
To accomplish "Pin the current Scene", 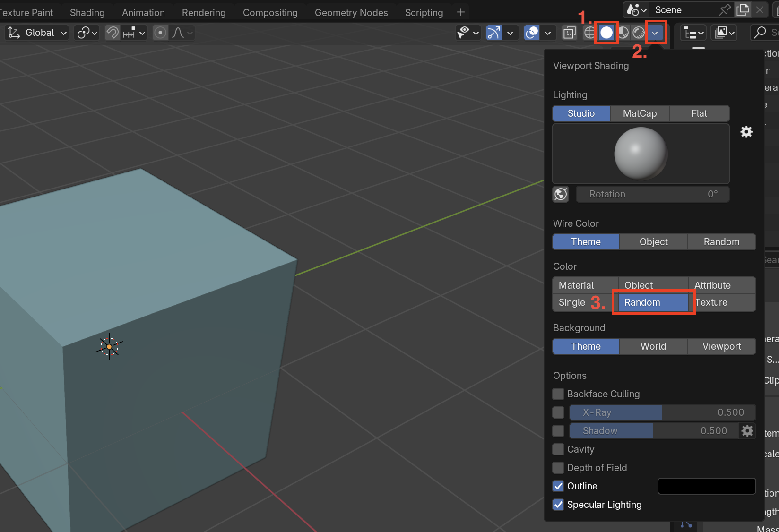I will (725, 9).
